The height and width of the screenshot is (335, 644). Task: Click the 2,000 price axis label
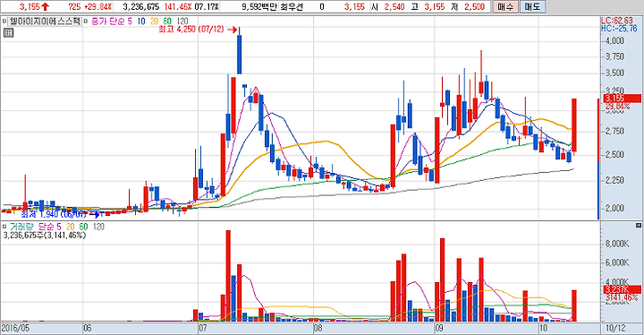[x=614, y=208]
